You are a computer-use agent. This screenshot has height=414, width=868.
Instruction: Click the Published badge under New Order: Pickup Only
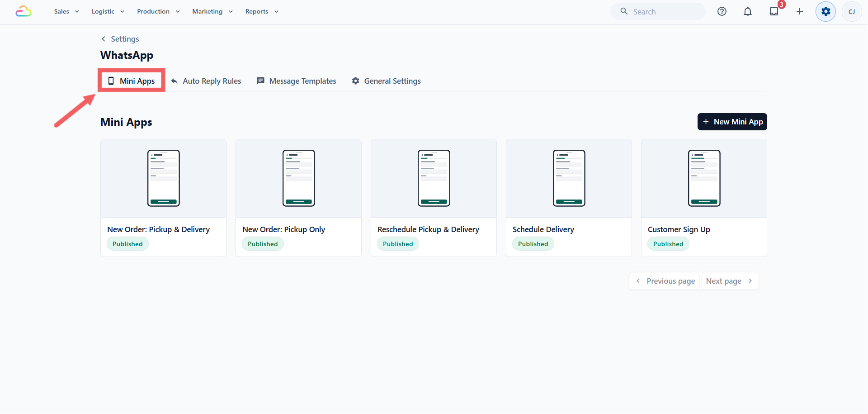pyautogui.click(x=263, y=244)
